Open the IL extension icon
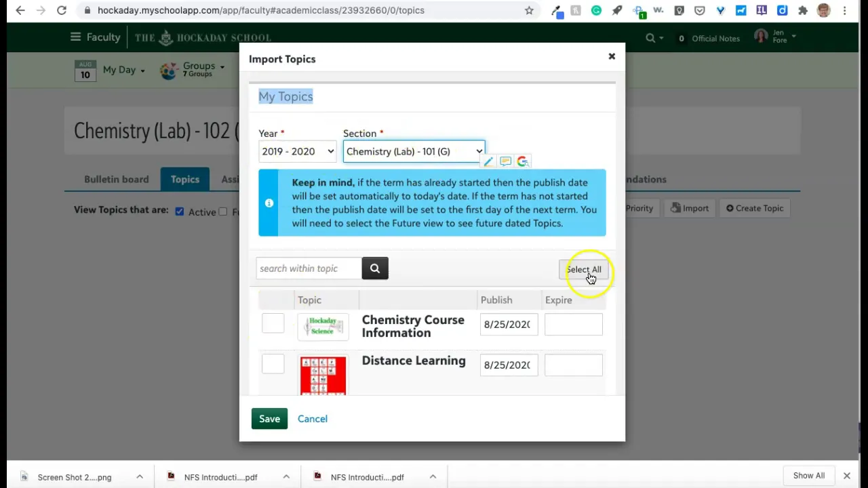 [x=762, y=10]
